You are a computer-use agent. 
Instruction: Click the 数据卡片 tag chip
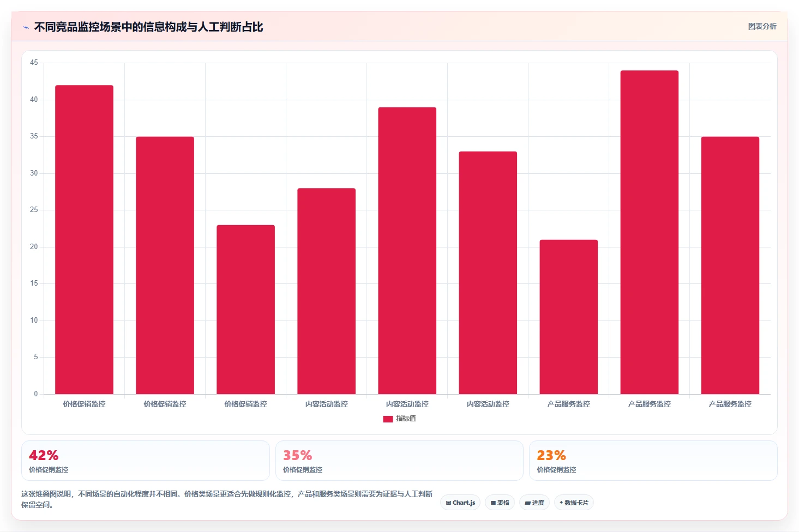click(574, 503)
